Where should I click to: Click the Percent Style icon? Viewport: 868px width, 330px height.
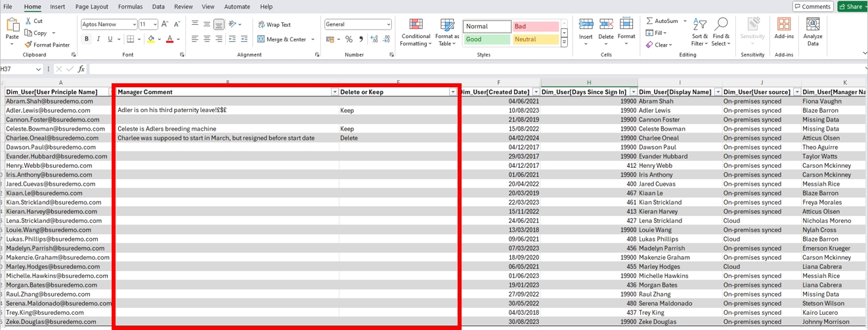[x=349, y=39]
